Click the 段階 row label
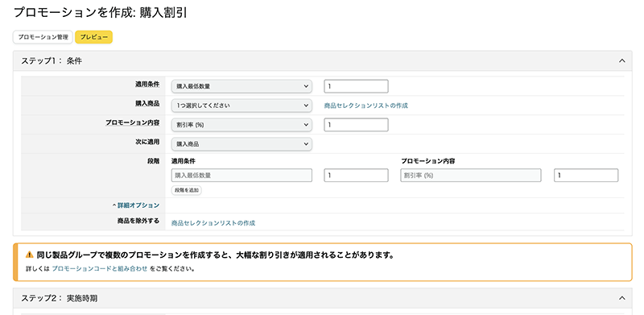 [154, 161]
